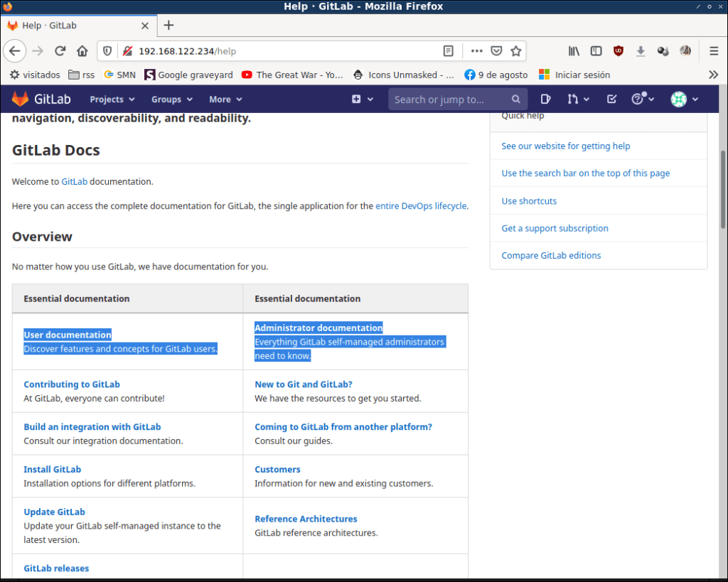
Task: Click the GitLab fox logo
Action: (x=20, y=99)
